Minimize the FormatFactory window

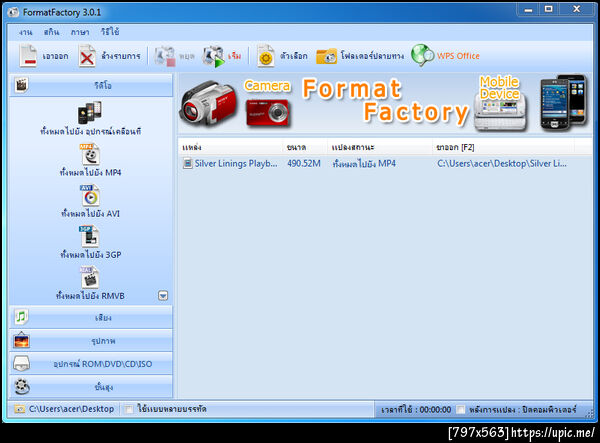point(528,10)
